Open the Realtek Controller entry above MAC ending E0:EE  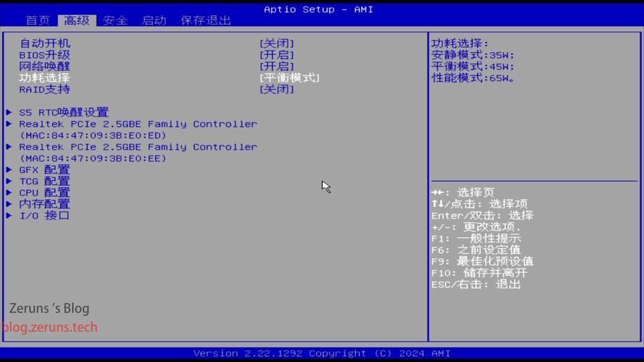point(138,146)
